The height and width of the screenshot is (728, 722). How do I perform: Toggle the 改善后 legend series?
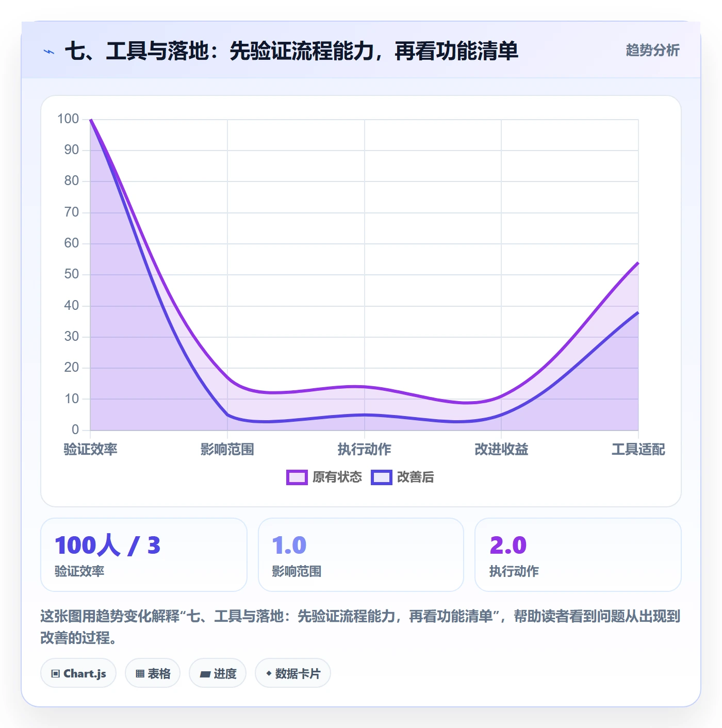pyautogui.click(x=402, y=477)
